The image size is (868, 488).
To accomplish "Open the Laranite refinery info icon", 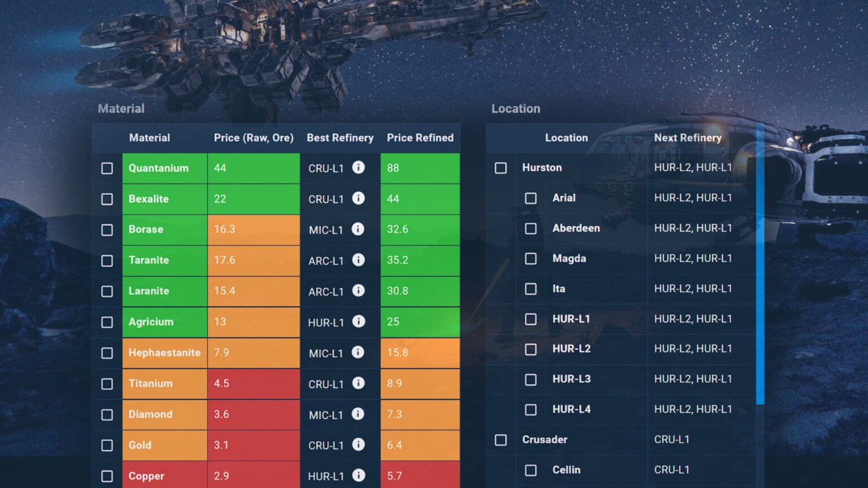I will tap(359, 291).
